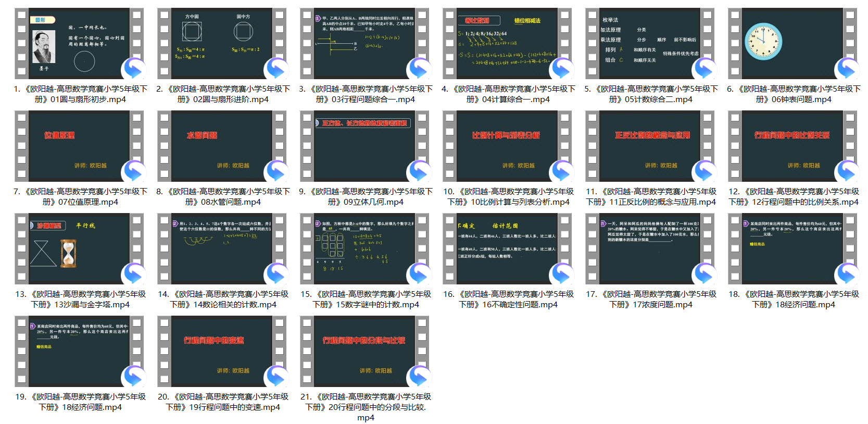Click blue player badge on 06钟表问题 thumbnail

848,69
